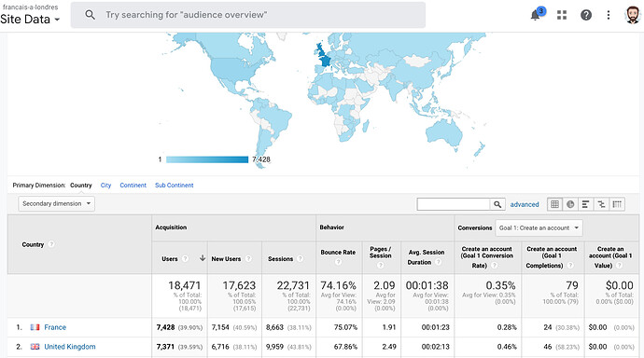Switch to pie chart percentage view
Image resolution: width=644 pixels, height=358 pixels.
point(570,204)
